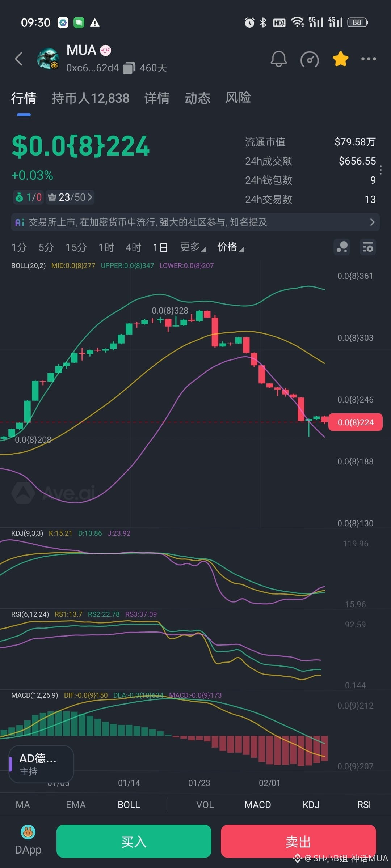Open the 更多 timeframe dropdown
The height and width of the screenshot is (868, 391).
[x=193, y=247]
